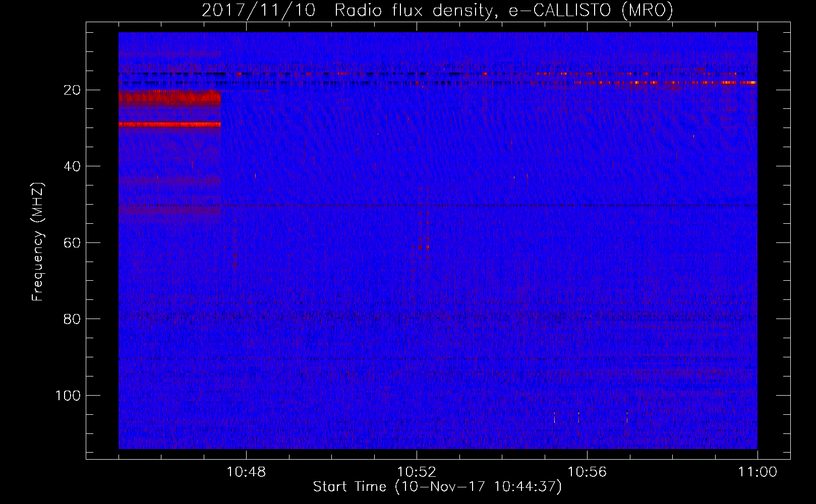This screenshot has height=504, width=816.
Task: Click the 60 frequency tick label
Action: coord(72,243)
